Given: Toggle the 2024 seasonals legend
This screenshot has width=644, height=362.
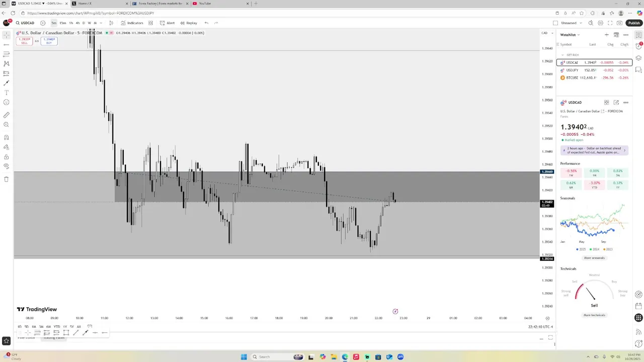Looking at the screenshot, I should pyautogui.click(x=594, y=249).
